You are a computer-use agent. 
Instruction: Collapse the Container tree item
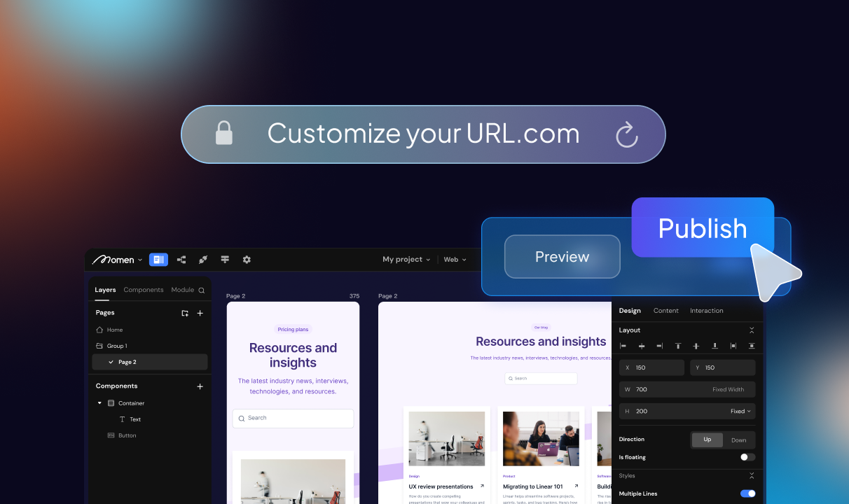[99, 403]
